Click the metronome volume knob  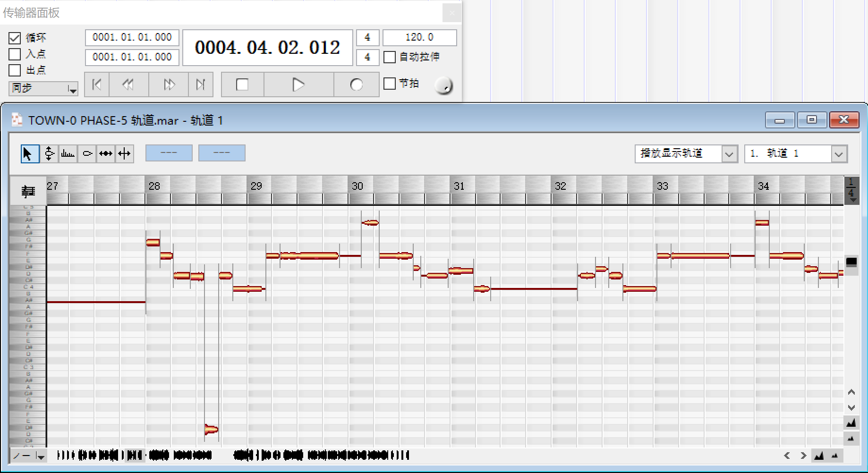tap(443, 85)
